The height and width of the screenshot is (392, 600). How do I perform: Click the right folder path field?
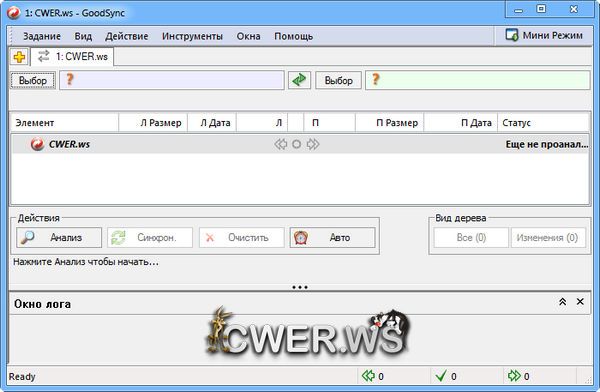tap(478, 80)
